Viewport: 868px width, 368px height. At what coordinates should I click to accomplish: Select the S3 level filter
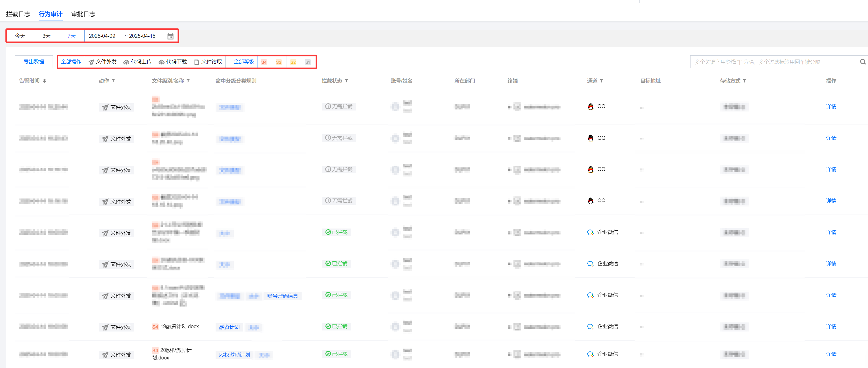(x=278, y=62)
